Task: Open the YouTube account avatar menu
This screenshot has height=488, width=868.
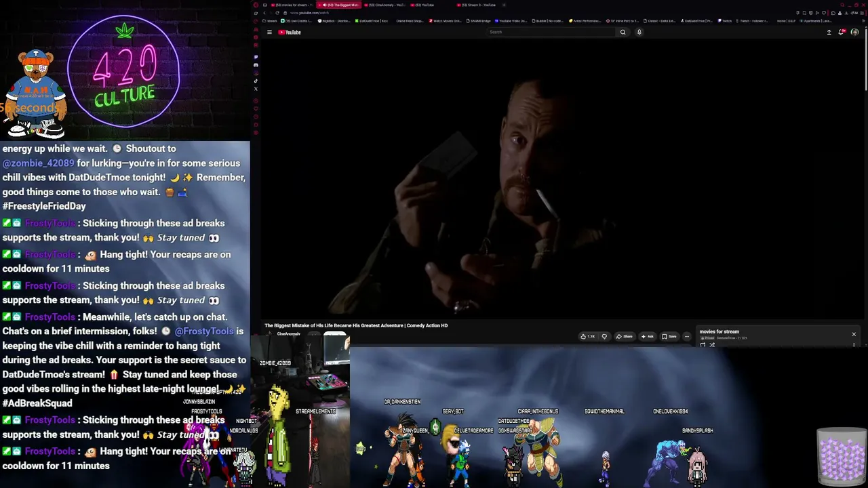Action: coord(854,32)
